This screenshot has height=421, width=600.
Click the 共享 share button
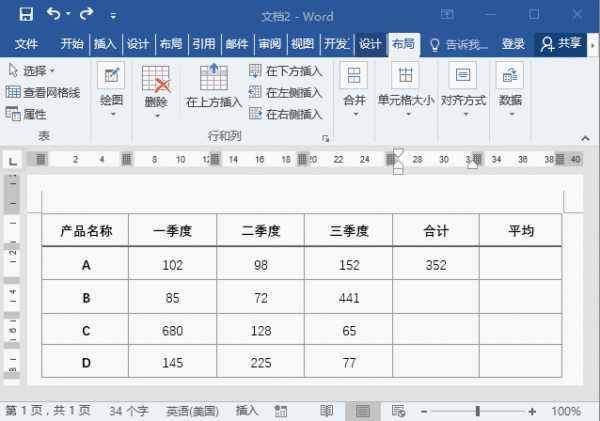coord(561,44)
